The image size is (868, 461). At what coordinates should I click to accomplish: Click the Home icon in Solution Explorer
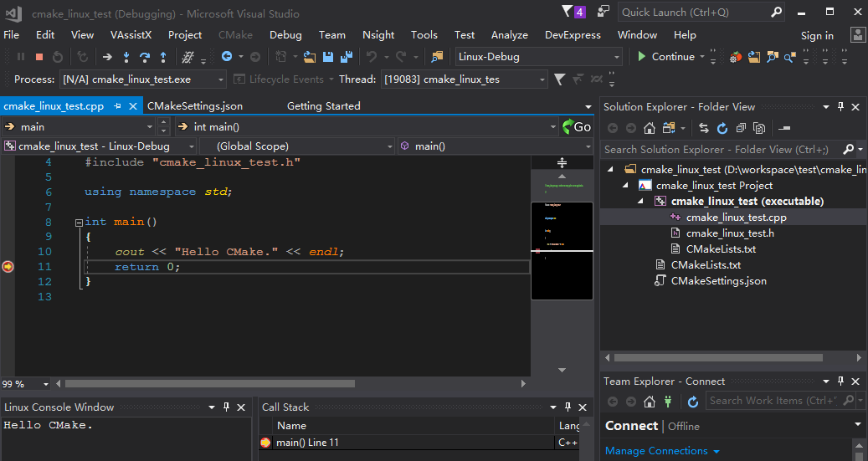click(x=650, y=128)
